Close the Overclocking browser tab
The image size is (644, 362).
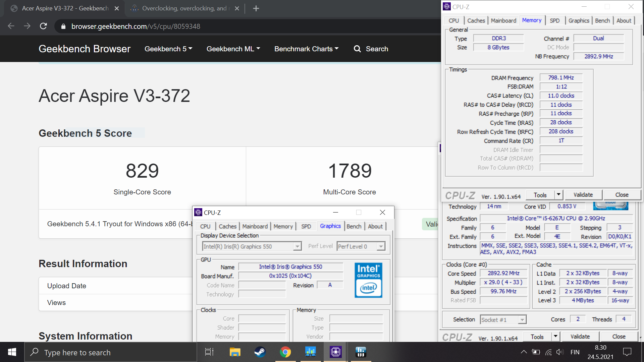click(237, 8)
